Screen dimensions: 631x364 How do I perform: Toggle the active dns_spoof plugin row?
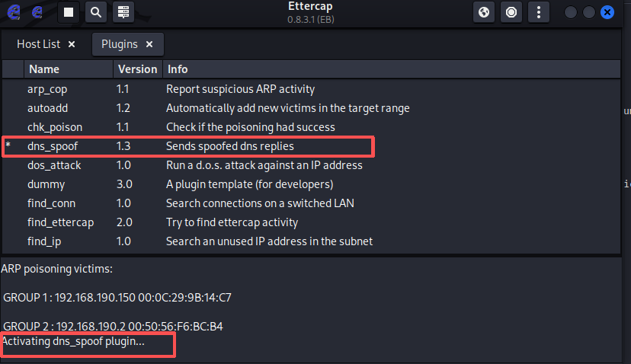[x=53, y=145]
